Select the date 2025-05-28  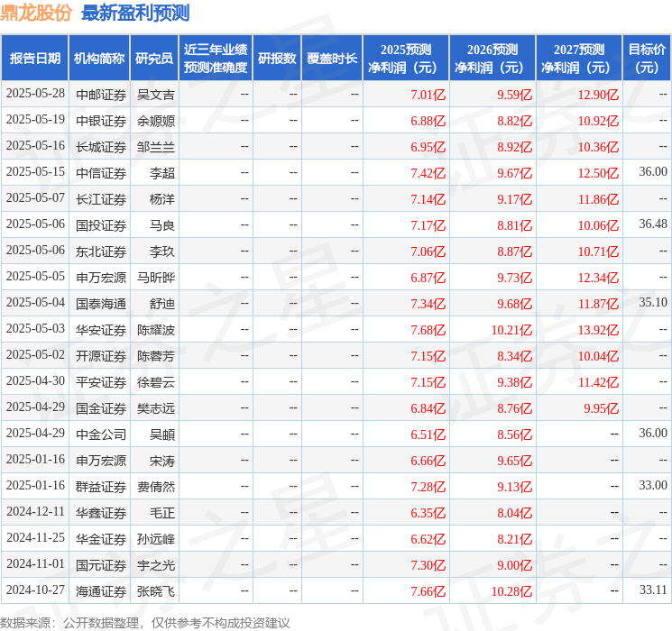35,94
